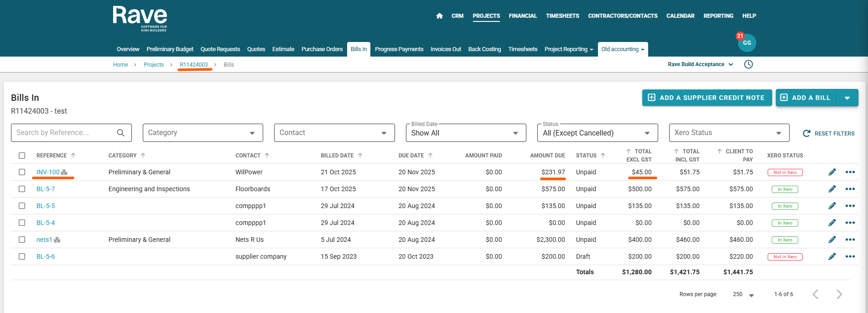Open three-dot menu for nets1 row
Screen dimensions: 868x313
pyautogui.click(x=850, y=240)
